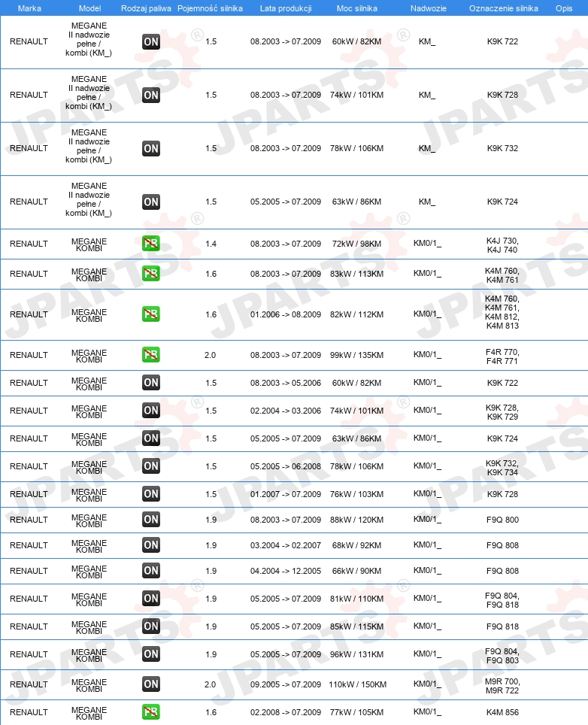This screenshot has height=725, width=588.
Task: Click the K4J 730, K4J 740 engine code cell
Action: tap(502, 245)
